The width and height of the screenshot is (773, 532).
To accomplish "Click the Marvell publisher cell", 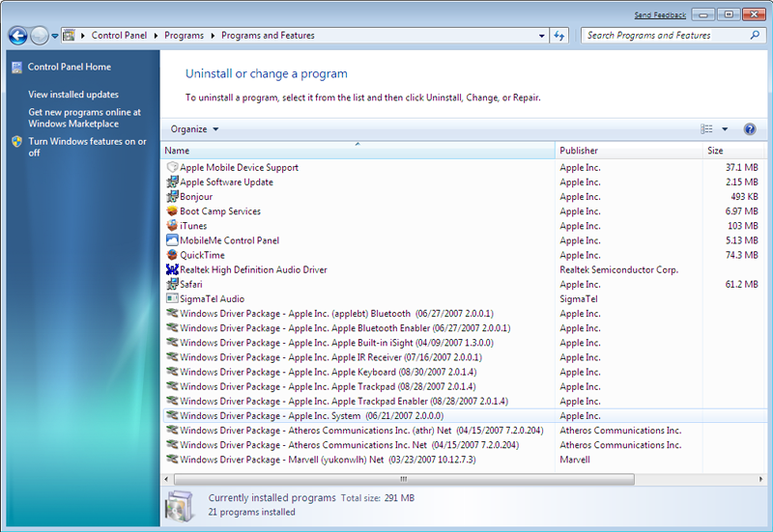I will tap(575, 460).
